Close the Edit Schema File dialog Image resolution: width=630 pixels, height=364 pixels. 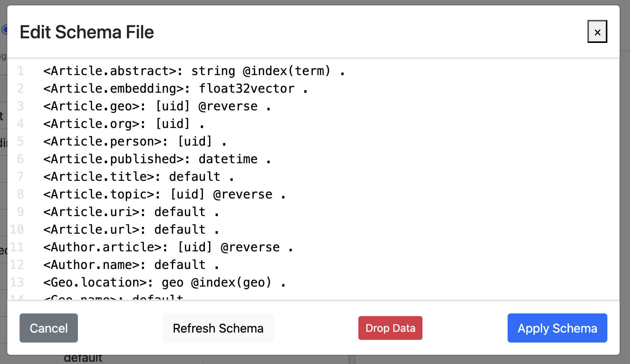tap(597, 32)
